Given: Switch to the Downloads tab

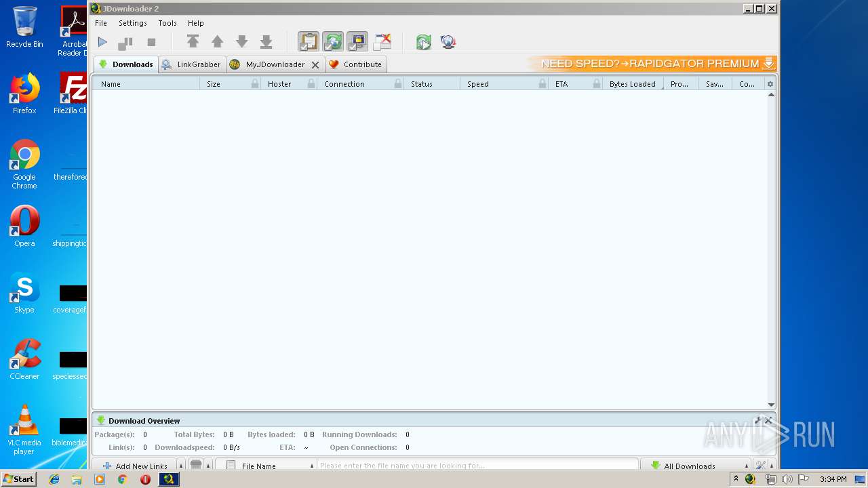Looking at the screenshot, I should point(126,64).
